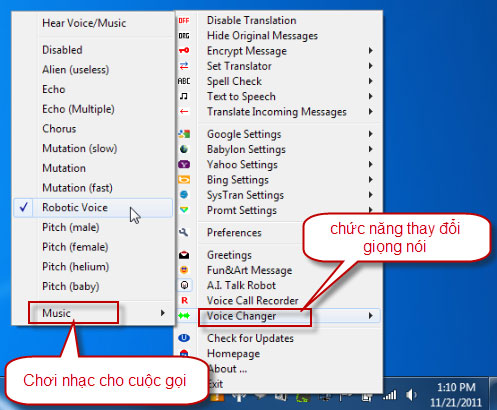Expand the Voice Changer submenu arrow
The width and height of the screenshot is (497, 410).
371,316
